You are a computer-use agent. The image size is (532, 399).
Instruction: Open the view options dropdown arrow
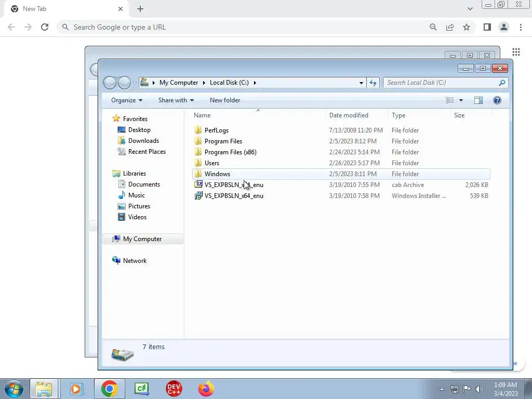point(461,100)
